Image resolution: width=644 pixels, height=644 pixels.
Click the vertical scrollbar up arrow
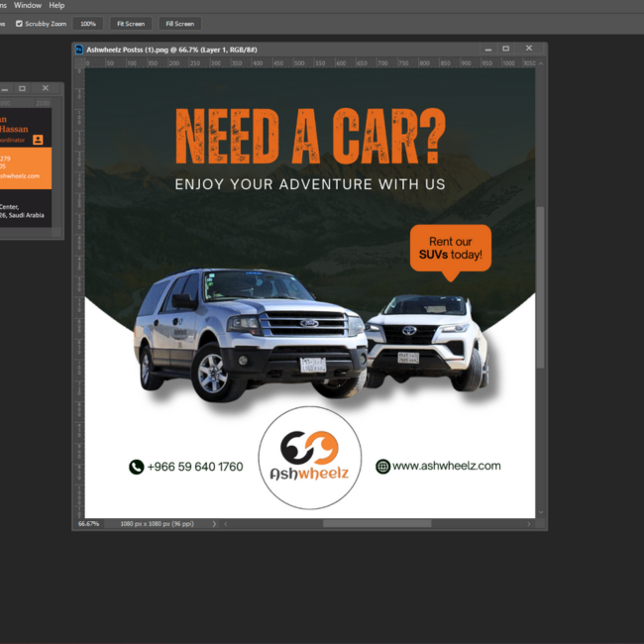tap(541, 63)
